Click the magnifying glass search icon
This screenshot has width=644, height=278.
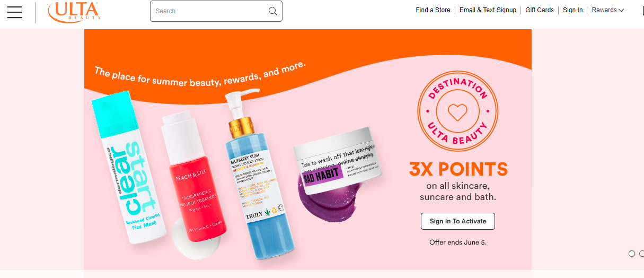272,11
